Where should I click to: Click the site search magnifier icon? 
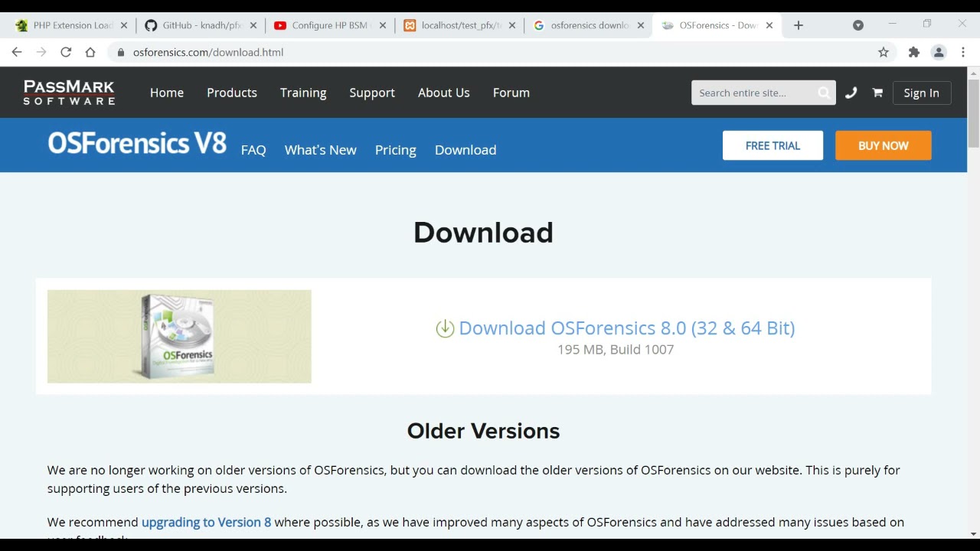[824, 93]
